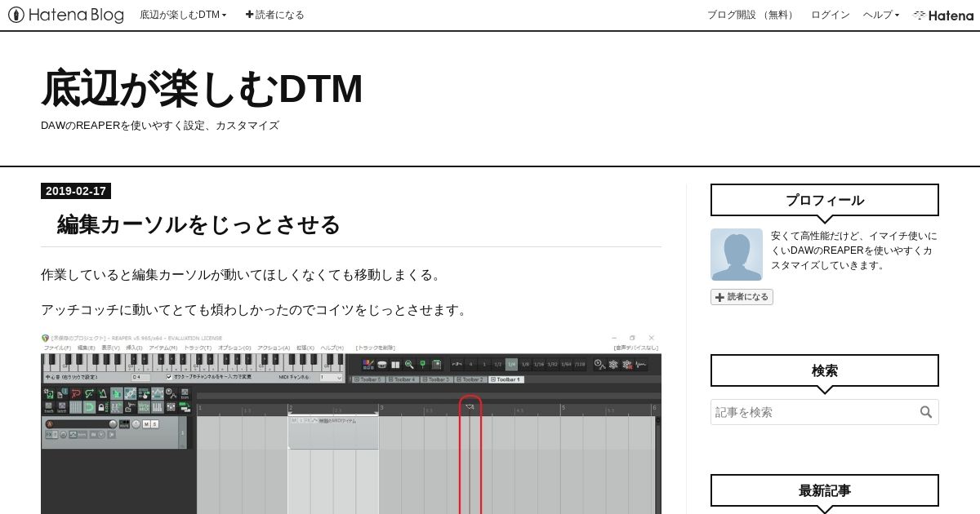Open the MIDI チャンネル dropdown
Screen dimensions: 980x514
pyautogui.click(x=331, y=377)
